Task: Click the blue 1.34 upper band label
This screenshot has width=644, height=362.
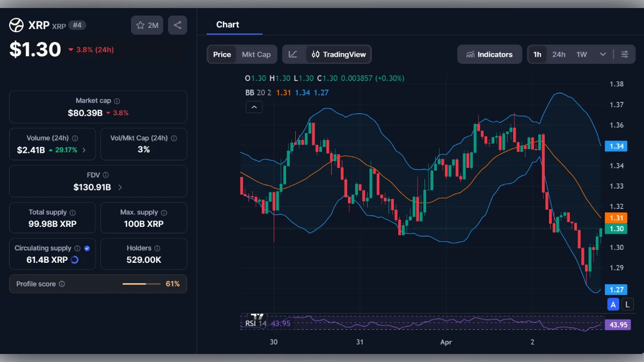Action: pyautogui.click(x=616, y=146)
